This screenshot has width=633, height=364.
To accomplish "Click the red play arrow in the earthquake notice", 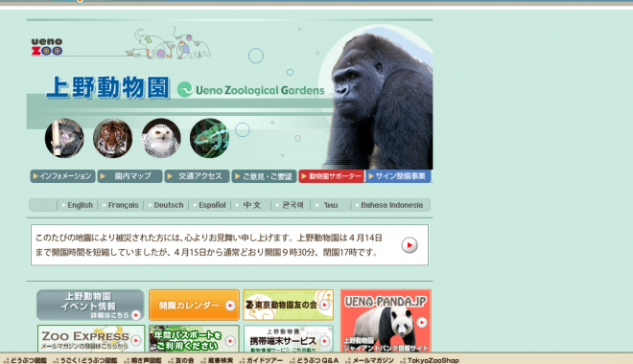I will [x=410, y=245].
